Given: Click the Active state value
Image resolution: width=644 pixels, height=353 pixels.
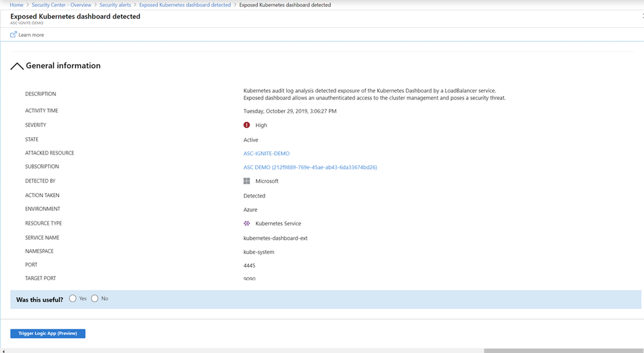Looking at the screenshot, I should [251, 140].
